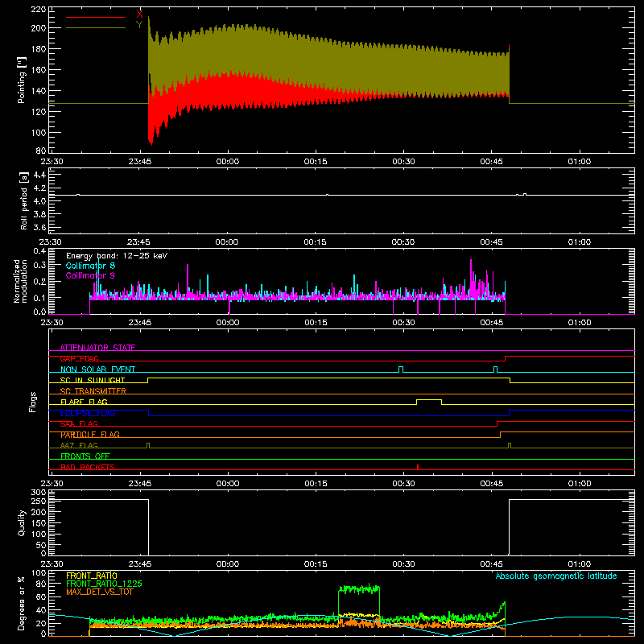644x644 pixels.
Task: Select the SAA_FLAG label
Action: pyautogui.click(x=79, y=423)
